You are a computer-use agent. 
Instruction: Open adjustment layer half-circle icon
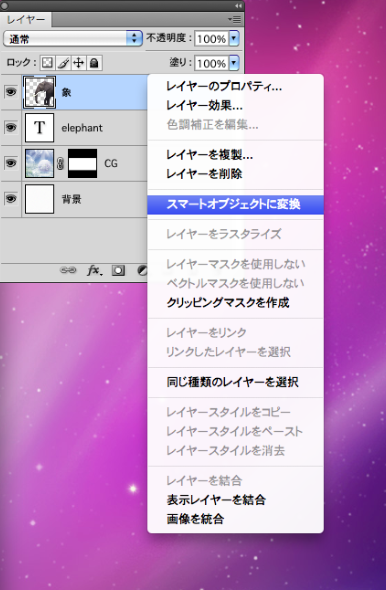[142, 271]
